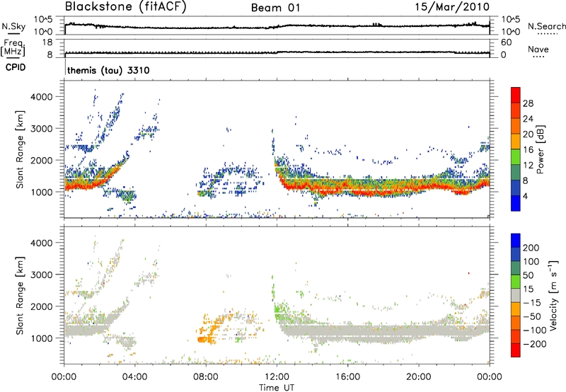This screenshot has height=392, width=566.
Task: Click the '28' Power scale value
Action: click(528, 103)
